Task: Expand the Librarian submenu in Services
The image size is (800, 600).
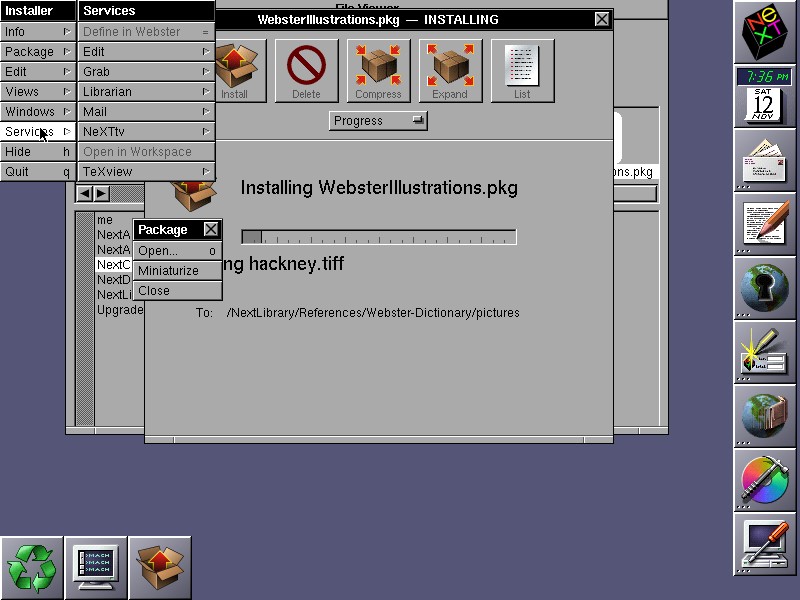Action: point(146,92)
